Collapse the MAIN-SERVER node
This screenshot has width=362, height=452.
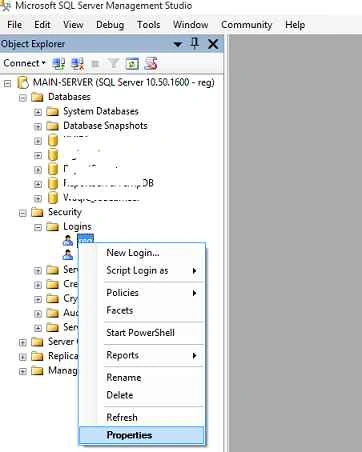point(7,83)
